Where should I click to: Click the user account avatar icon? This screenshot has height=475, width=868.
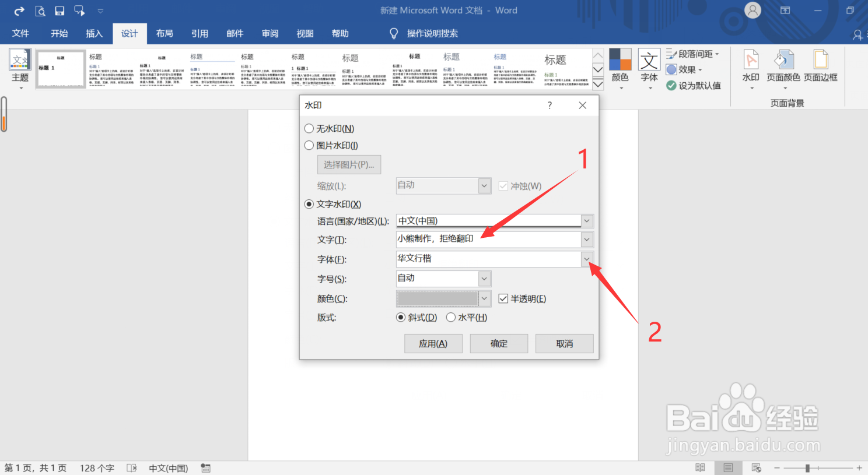tap(753, 10)
